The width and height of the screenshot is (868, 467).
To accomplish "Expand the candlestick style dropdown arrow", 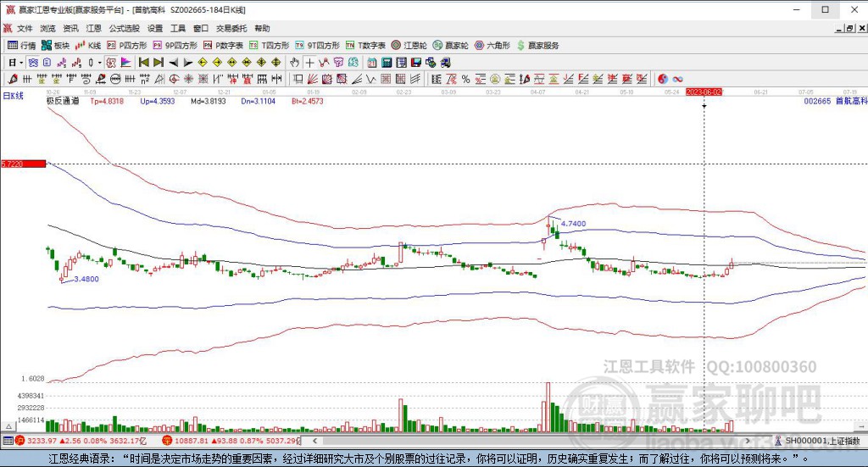I will [100, 63].
